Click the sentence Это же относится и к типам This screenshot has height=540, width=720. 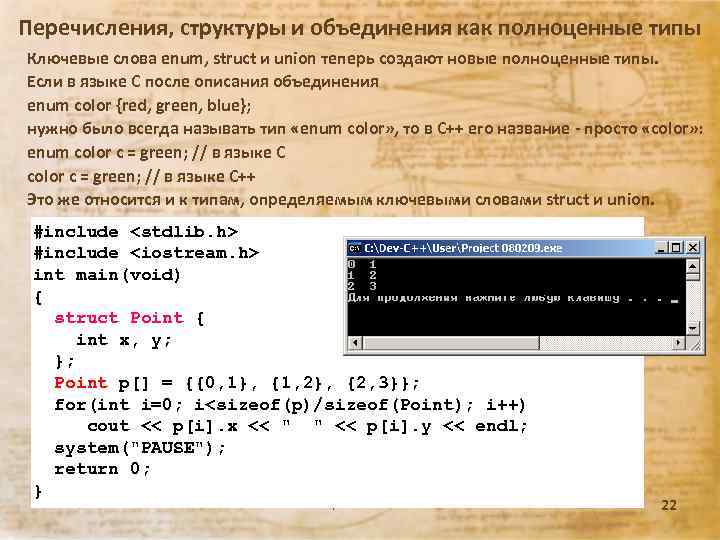point(340,200)
